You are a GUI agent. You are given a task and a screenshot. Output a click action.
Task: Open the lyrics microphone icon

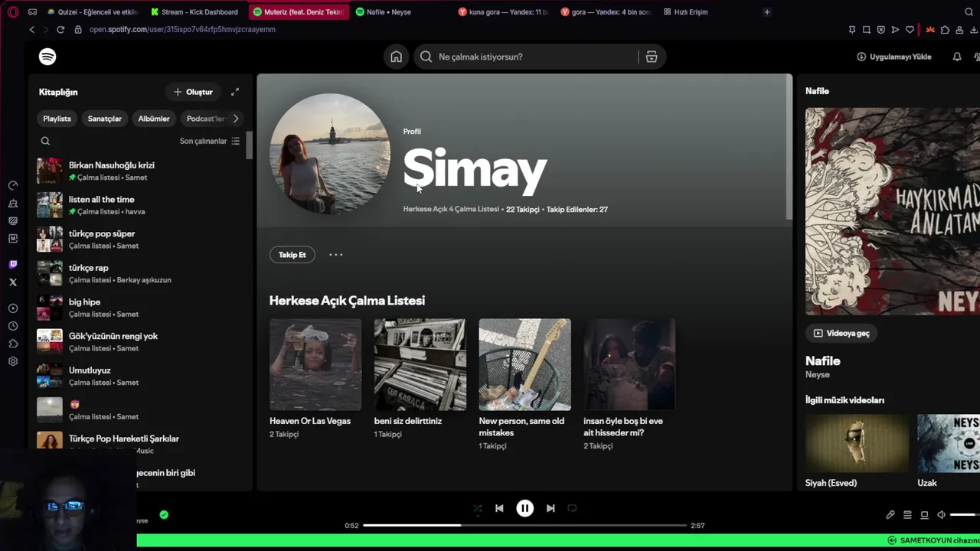[x=890, y=515]
